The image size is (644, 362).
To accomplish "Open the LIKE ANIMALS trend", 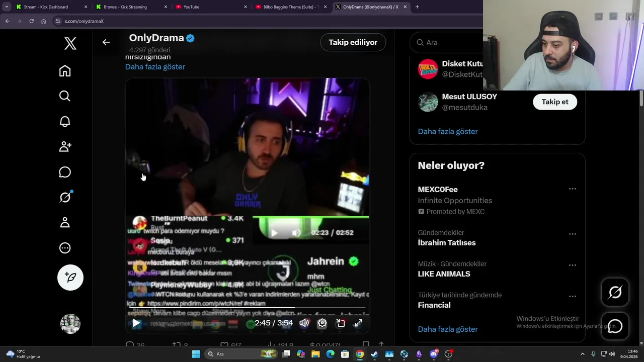I will coord(444,274).
